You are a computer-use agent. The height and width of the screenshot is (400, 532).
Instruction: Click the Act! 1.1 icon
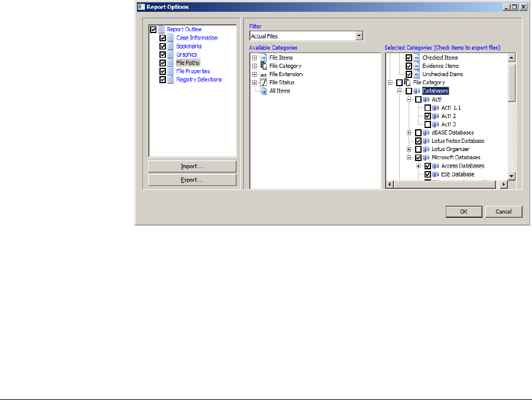pyautogui.click(x=436, y=108)
